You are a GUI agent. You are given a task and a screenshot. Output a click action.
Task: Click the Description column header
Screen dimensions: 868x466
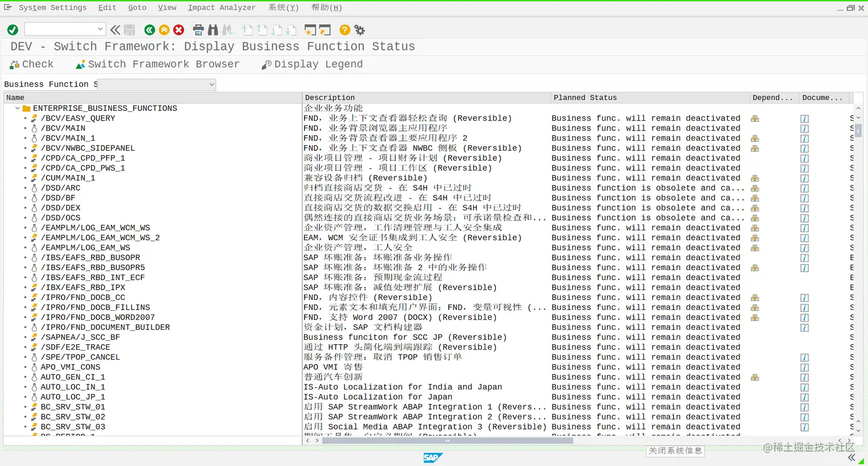[x=427, y=98]
